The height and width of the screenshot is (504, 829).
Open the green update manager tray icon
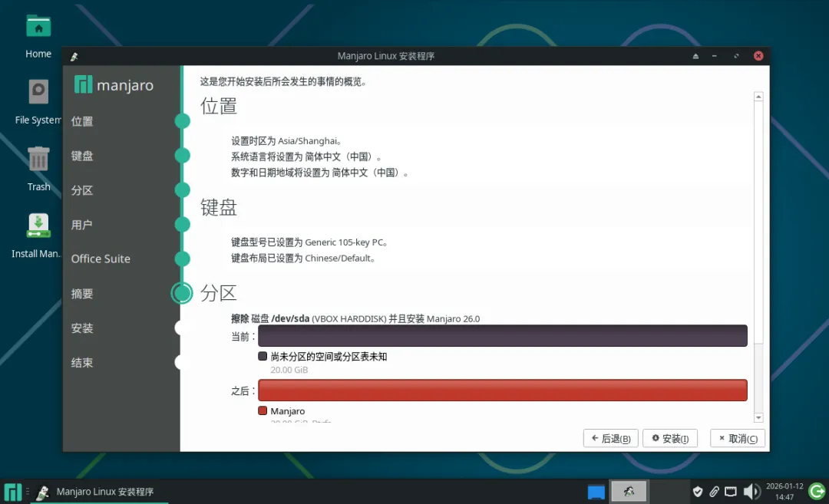(816, 491)
